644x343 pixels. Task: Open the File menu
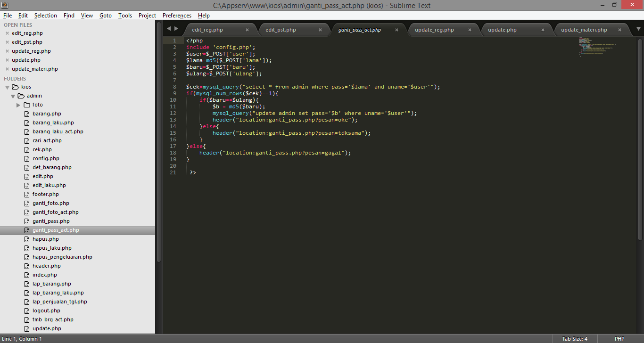click(7, 16)
